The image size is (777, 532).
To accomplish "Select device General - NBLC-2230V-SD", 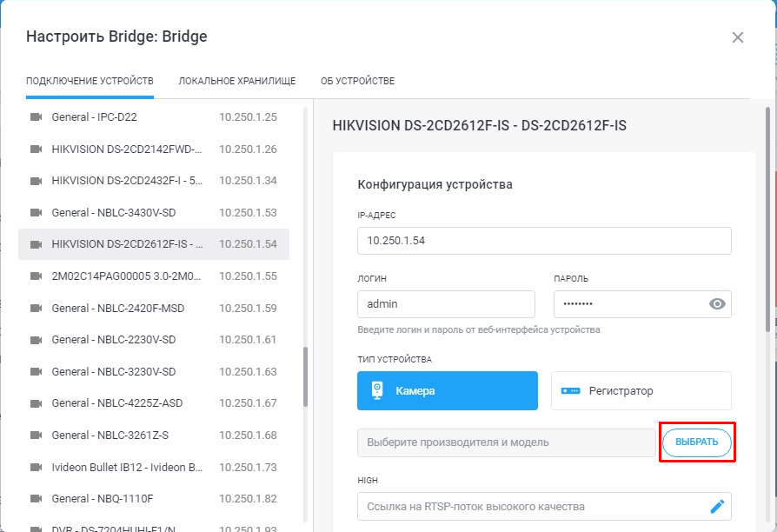I will tap(154, 340).
